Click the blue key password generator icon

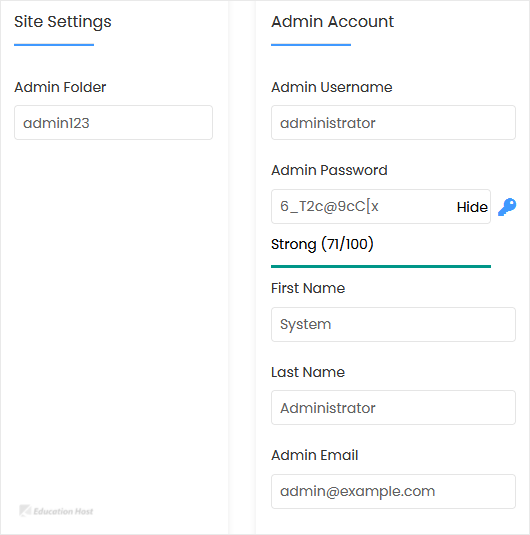507,207
